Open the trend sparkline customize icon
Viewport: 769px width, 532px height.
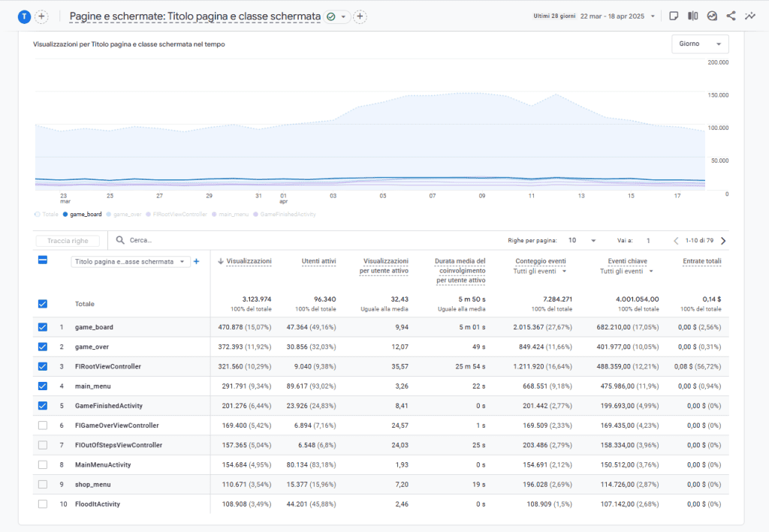[750, 17]
